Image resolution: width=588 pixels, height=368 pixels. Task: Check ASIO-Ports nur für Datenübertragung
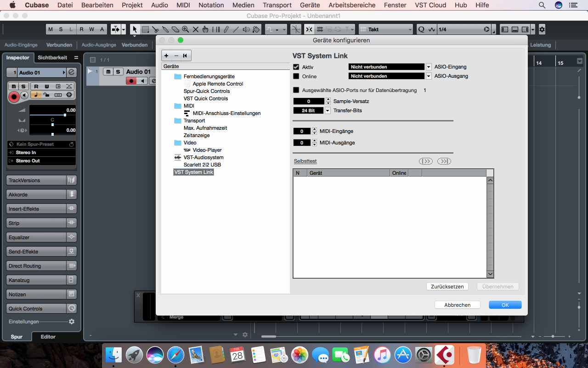pyautogui.click(x=296, y=90)
